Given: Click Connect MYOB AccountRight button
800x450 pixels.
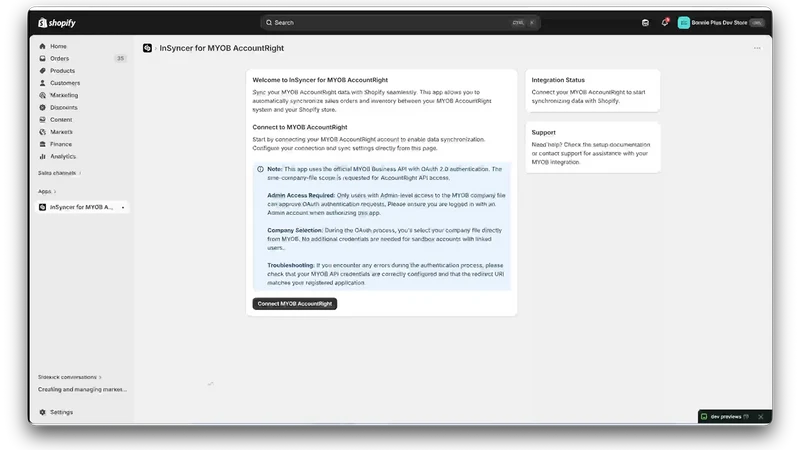Looking at the screenshot, I should click(294, 304).
